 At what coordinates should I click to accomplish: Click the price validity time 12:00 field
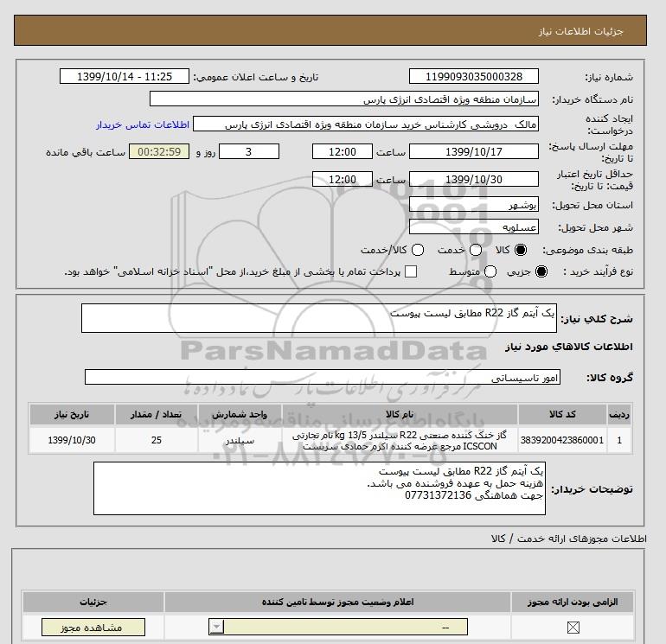pos(343,179)
